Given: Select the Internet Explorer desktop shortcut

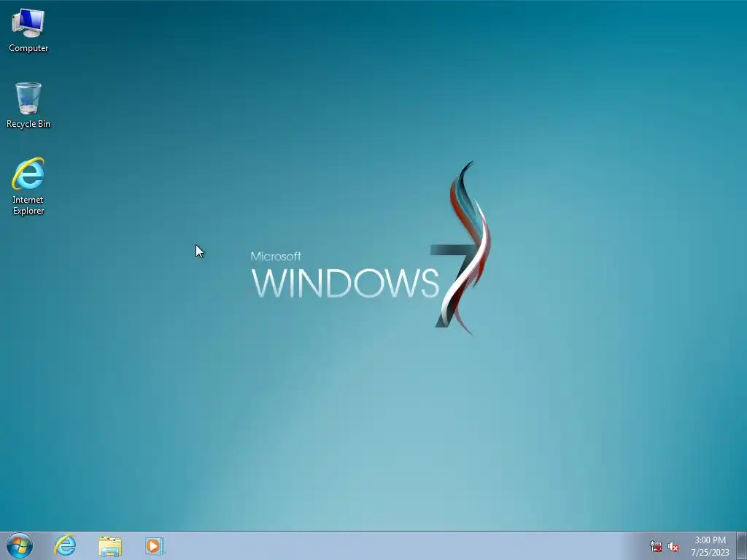Looking at the screenshot, I should point(28,186).
